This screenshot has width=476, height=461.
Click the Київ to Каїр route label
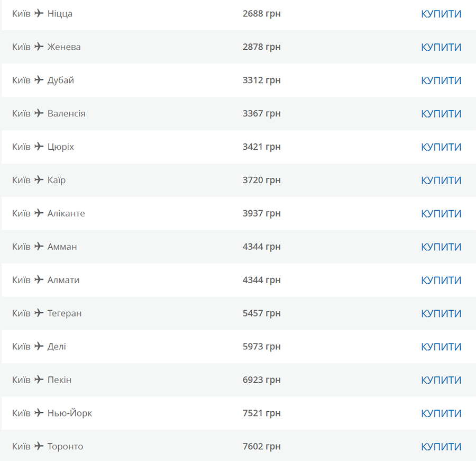[39, 180]
